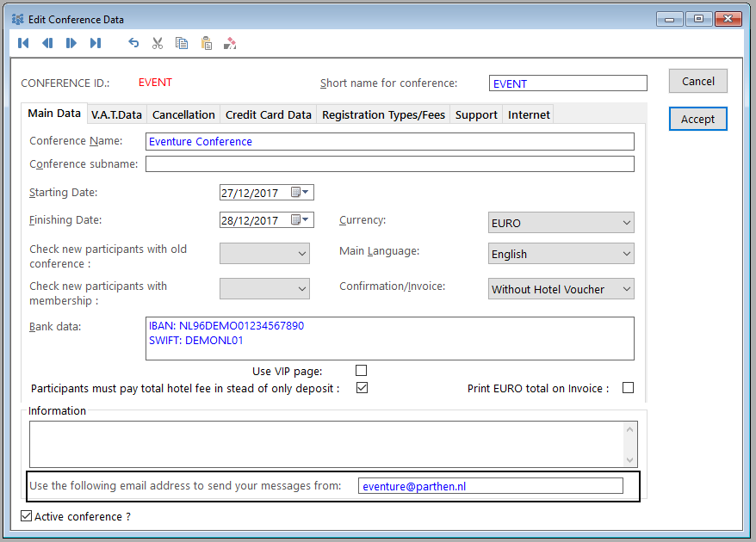Click the copy icon in toolbar

(x=182, y=43)
